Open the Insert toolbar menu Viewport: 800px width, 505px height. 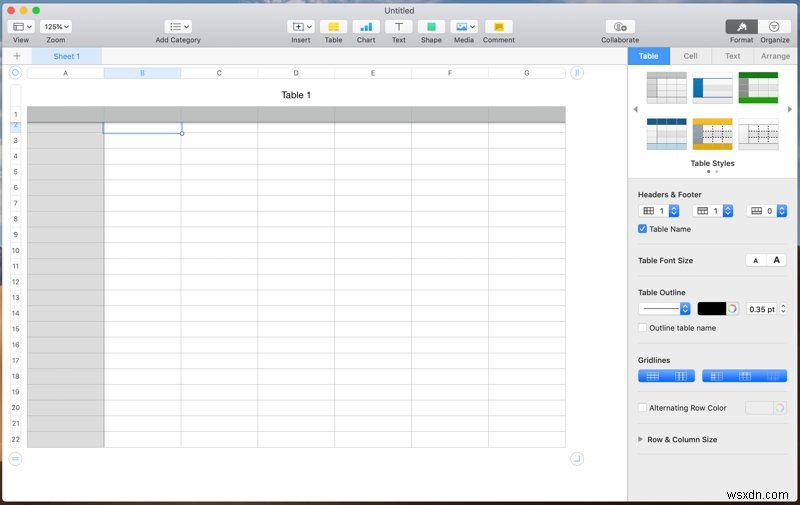(x=301, y=27)
